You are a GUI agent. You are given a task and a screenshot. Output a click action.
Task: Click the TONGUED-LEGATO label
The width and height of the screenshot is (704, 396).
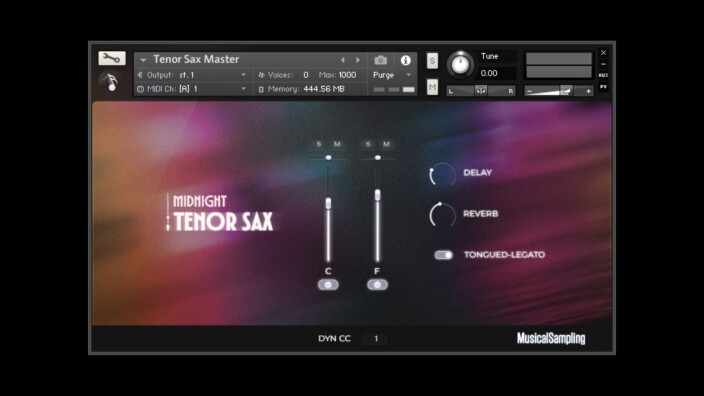(504, 255)
